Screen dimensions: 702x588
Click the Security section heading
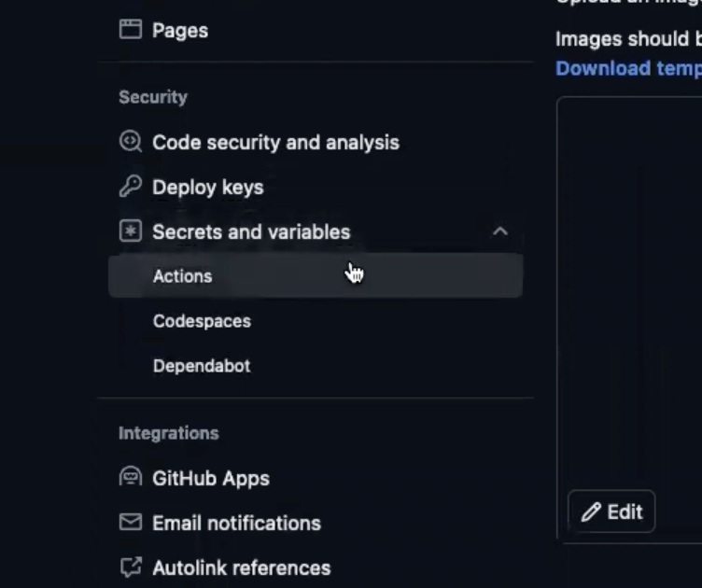click(153, 97)
